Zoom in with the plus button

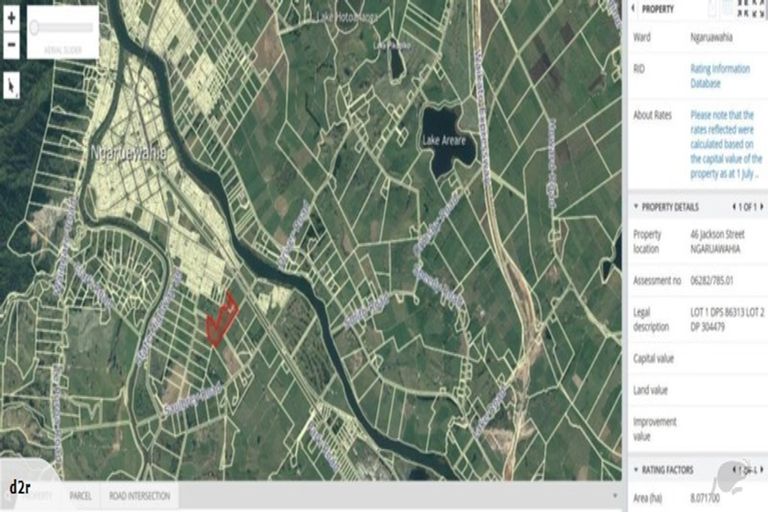tap(11, 19)
